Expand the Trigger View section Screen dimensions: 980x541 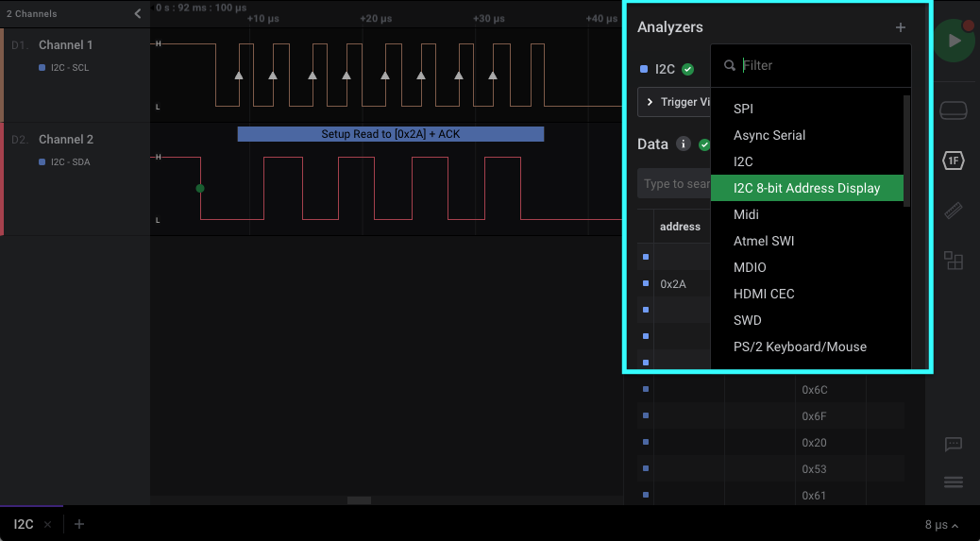[674, 102]
